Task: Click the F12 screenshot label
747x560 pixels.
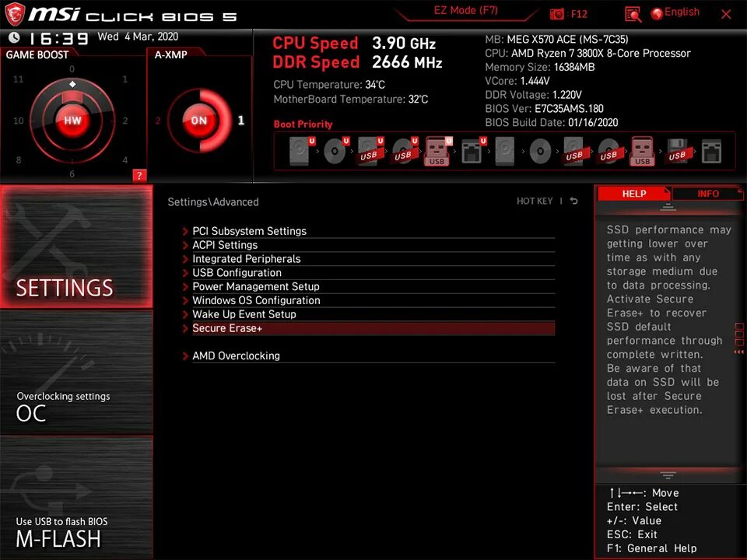Action: click(579, 14)
